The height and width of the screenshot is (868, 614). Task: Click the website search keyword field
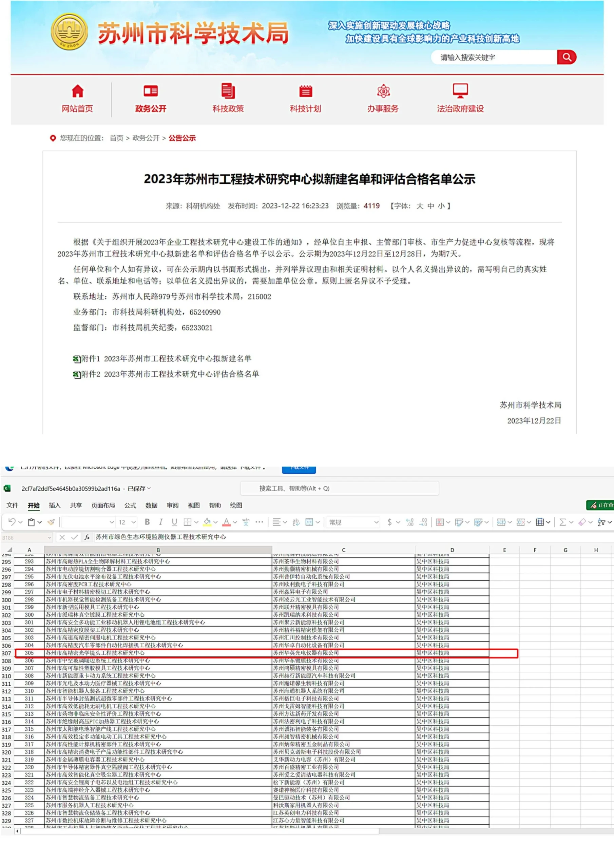(x=494, y=57)
